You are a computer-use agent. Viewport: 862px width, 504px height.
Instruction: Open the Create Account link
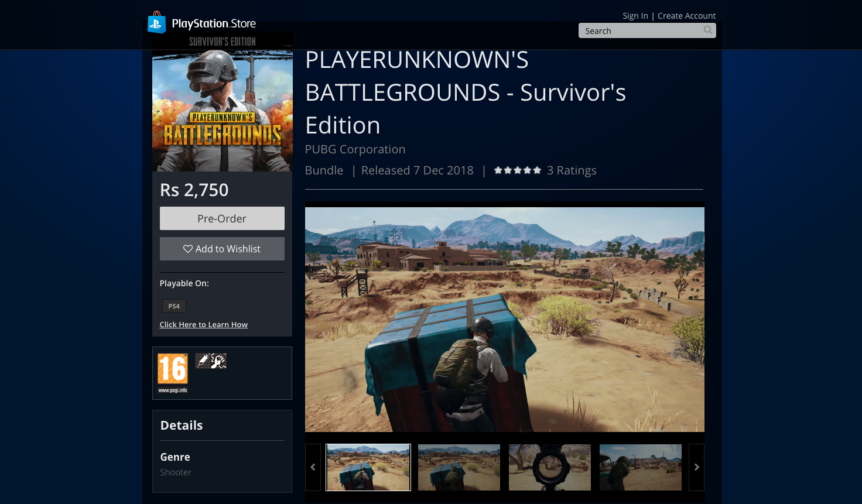[686, 16]
